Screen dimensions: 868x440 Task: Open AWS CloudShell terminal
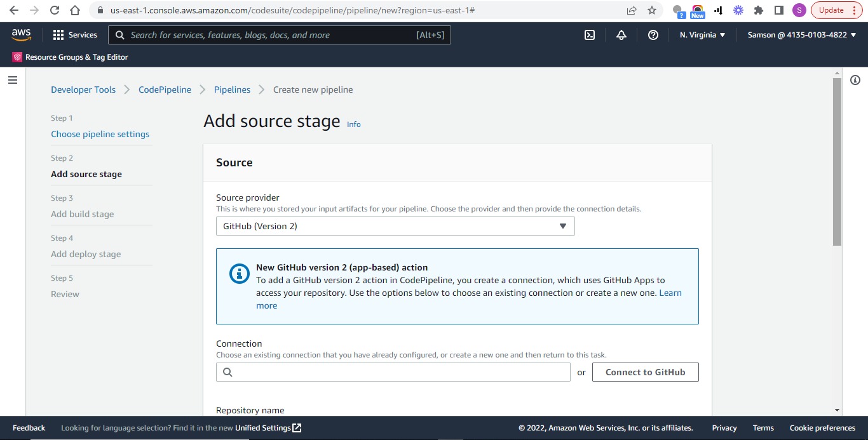pos(590,35)
